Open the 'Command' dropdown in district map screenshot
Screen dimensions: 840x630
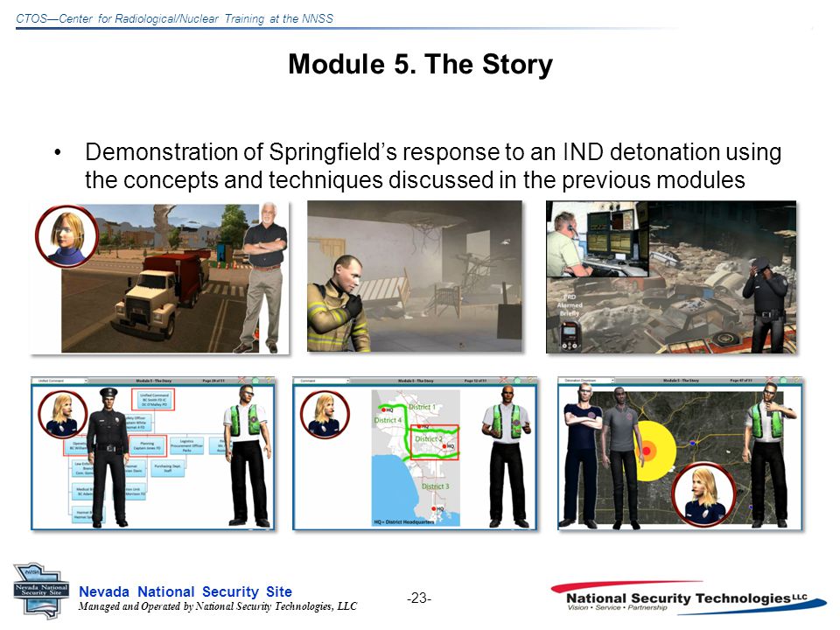coord(323,381)
